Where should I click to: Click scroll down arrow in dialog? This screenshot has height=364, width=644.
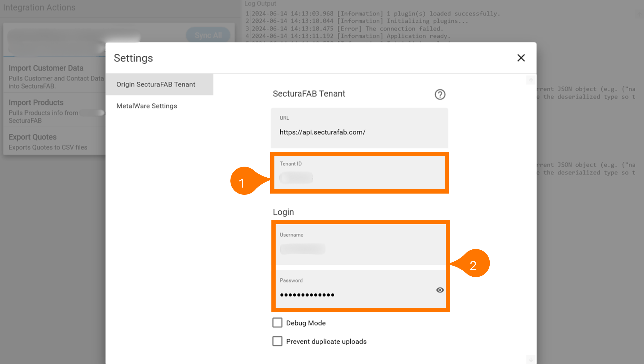[531, 359]
